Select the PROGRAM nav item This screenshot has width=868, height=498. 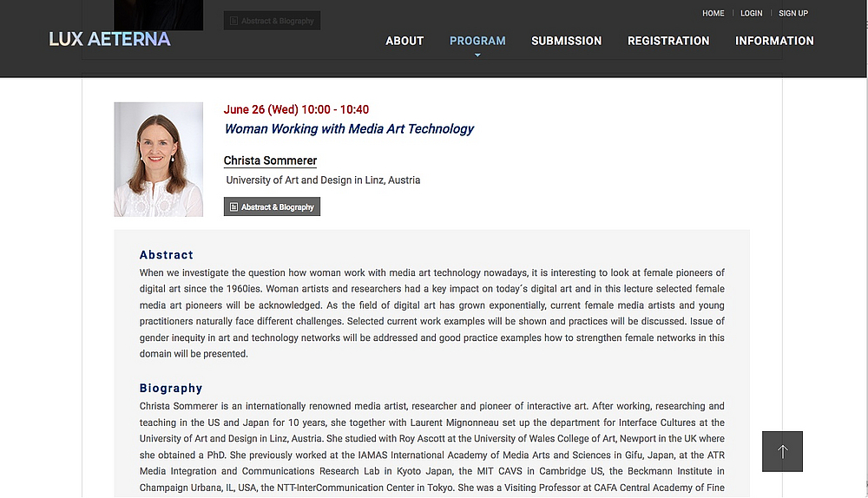[x=477, y=41]
